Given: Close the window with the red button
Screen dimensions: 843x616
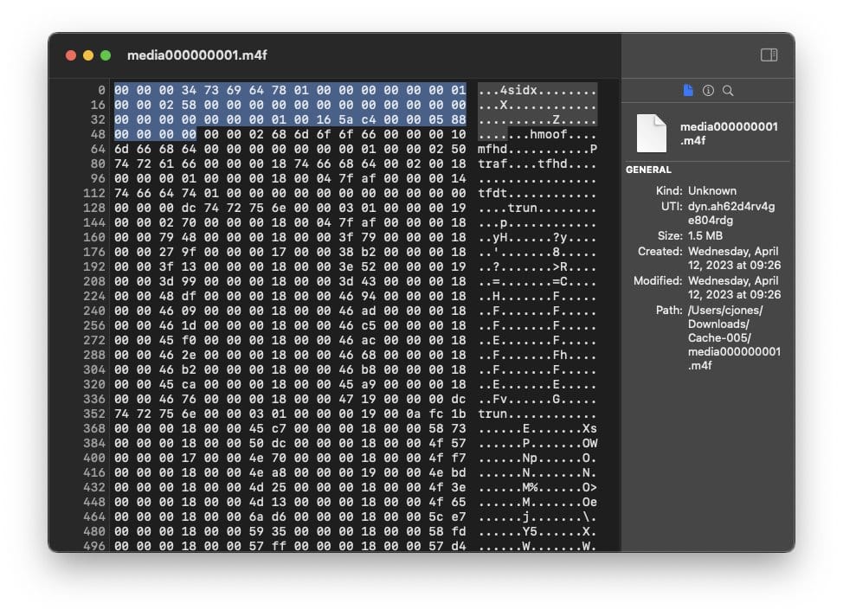Looking at the screenshot, I should point(71,55).
